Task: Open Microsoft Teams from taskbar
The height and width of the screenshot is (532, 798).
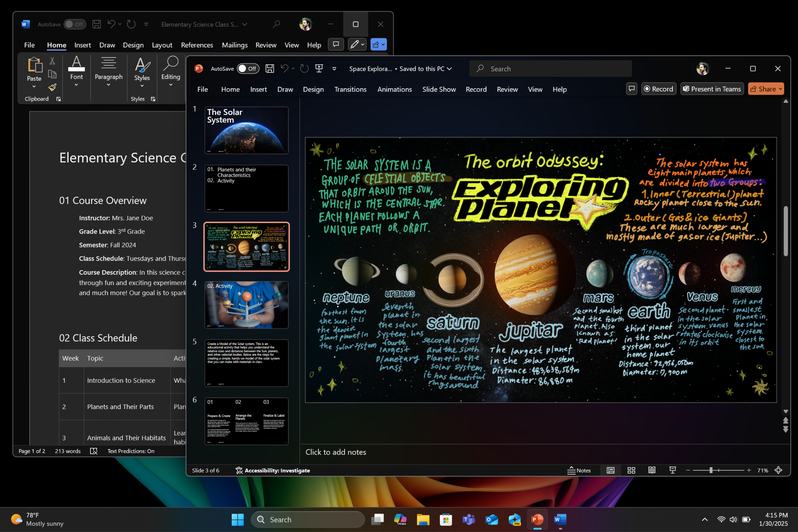Action: 468,520
